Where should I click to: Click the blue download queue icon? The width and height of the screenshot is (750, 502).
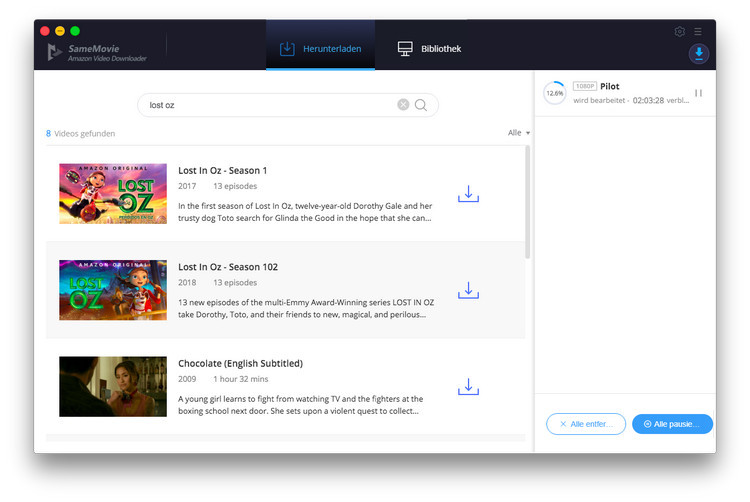pyautogui.click(x=698, y=53)
